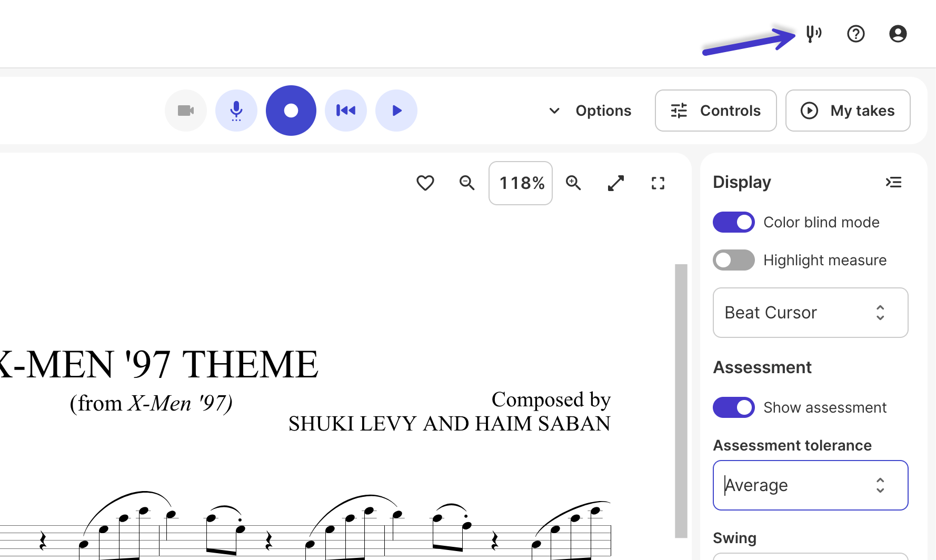Viewport: 936px width, 560px height.
Task: Toggle the microphone input button
Action: coord(236,111)
